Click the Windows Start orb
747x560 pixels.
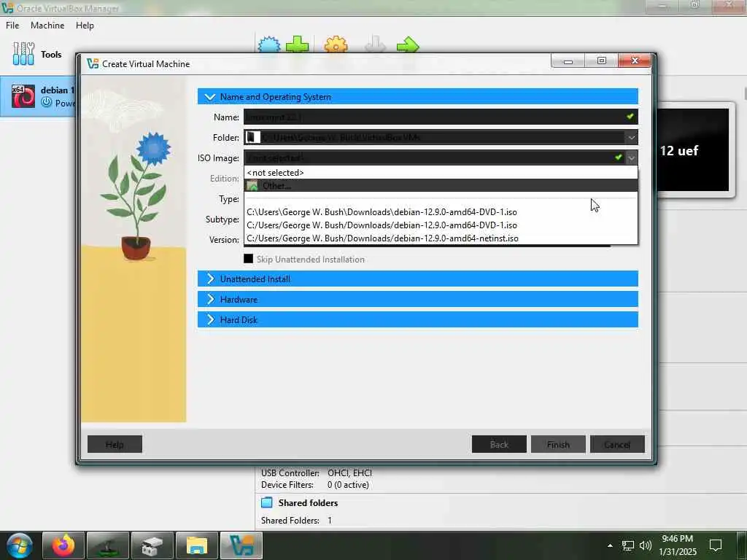tap(20, 545)
